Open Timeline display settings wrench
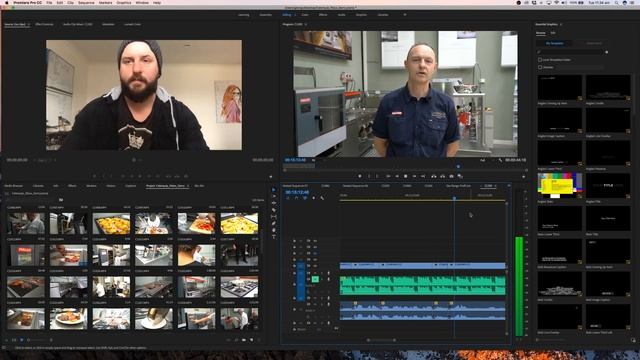Screen dimensions: 640x360 pyautogui.click(x=322, y=198)
